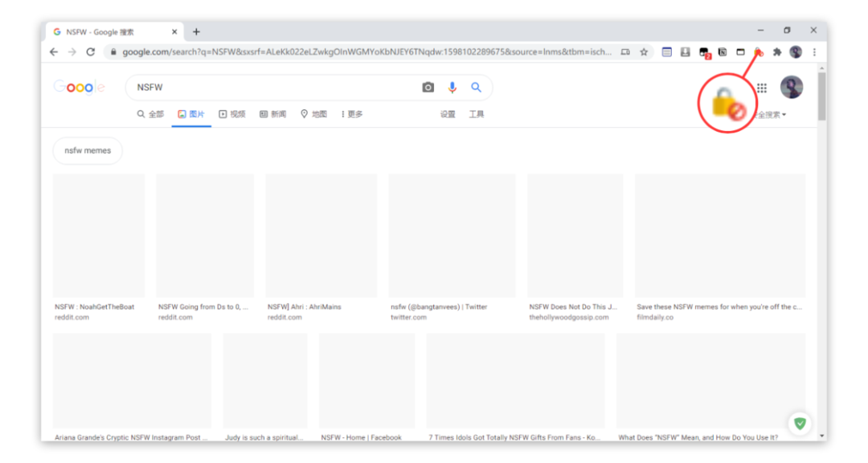The height and width of the screenshot is (463, 868).
Task: Click the nsfw memes suggestion chip
Action: (88, 150)
